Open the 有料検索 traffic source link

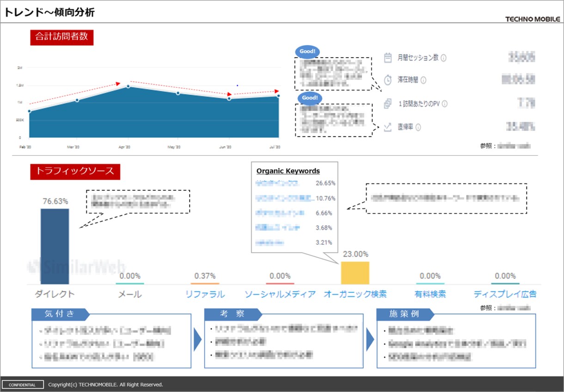coord(430,294)
